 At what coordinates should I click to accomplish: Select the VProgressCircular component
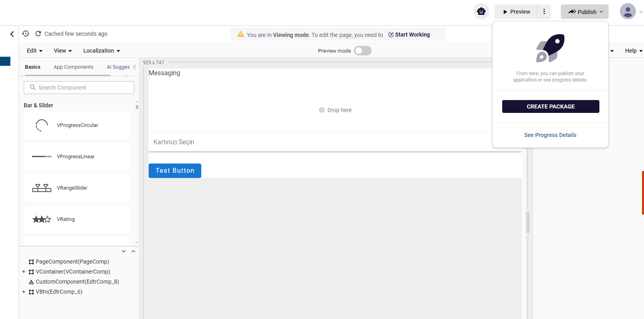click(x=77, y=125)
